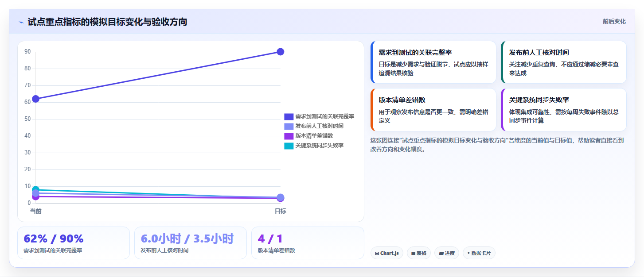The width and height of the screenshot is (644, 277).
Task: Click the '需求到测试的关联完整率' legend label
Action: click(324, 116)
